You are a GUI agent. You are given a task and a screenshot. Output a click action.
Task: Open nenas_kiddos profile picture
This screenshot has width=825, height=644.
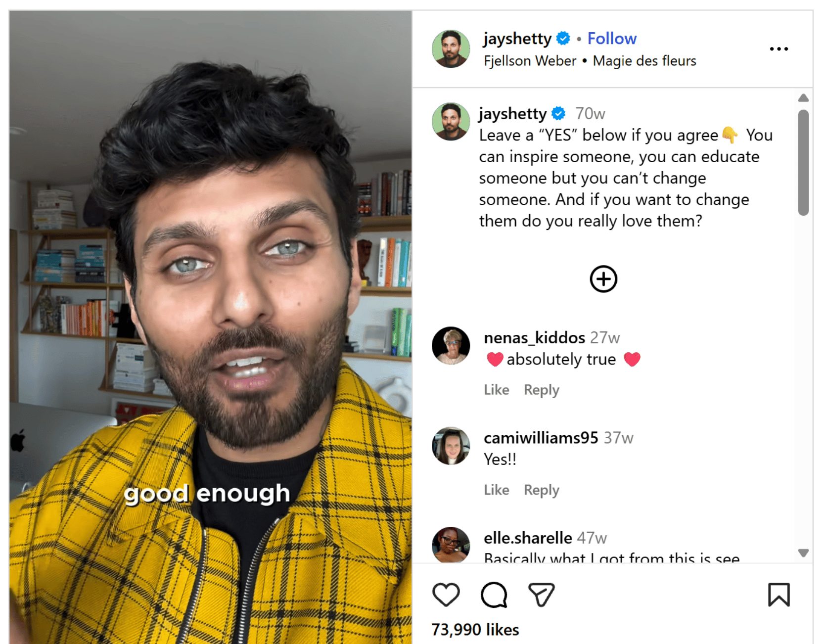451,345
